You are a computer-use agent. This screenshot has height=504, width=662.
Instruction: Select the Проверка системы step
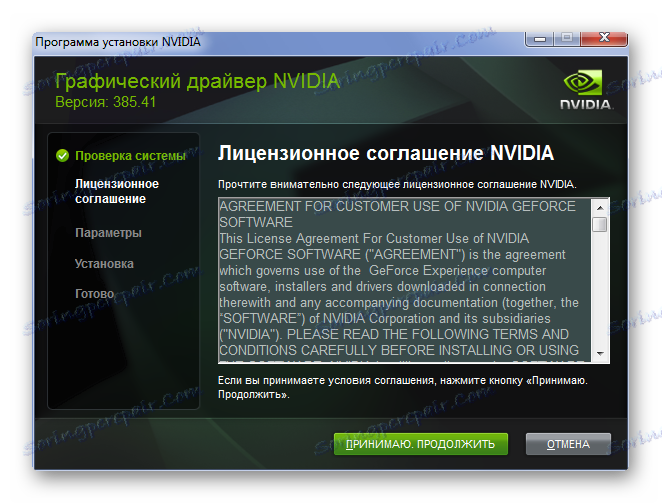[x=130, y=156]
